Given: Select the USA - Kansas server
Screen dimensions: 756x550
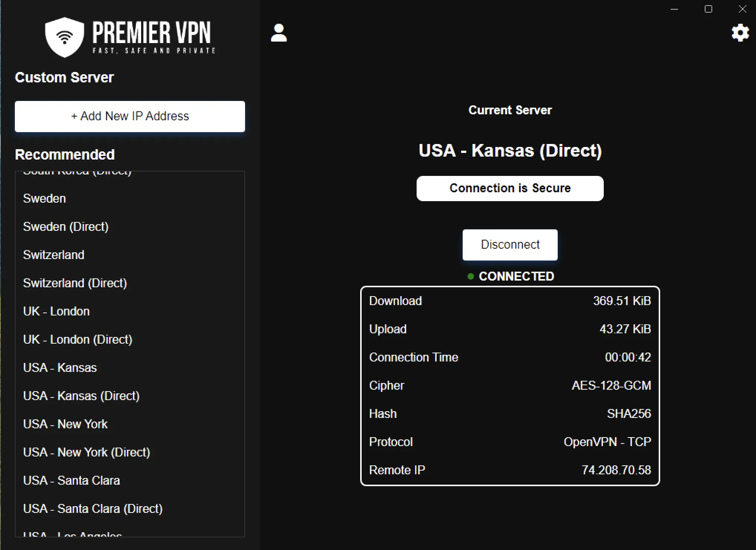Looking at the screenshot, I should click(x=60, y=368).
